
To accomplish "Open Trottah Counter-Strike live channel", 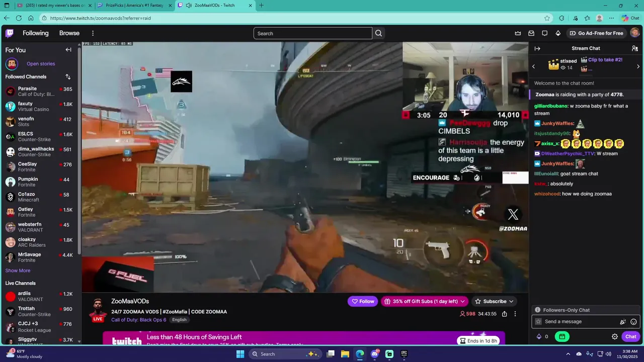I will (x=39, y=311).
